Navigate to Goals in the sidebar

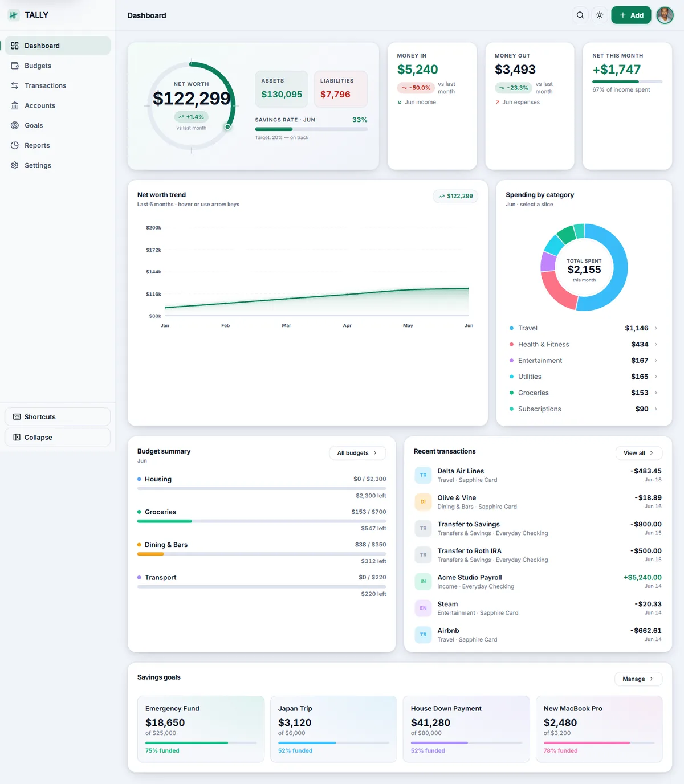click(x=58, y=125)
